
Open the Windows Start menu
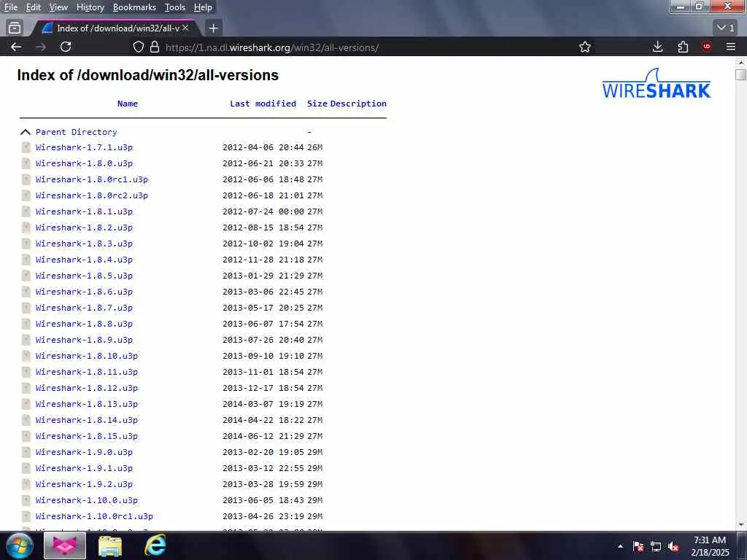[20, 545]
